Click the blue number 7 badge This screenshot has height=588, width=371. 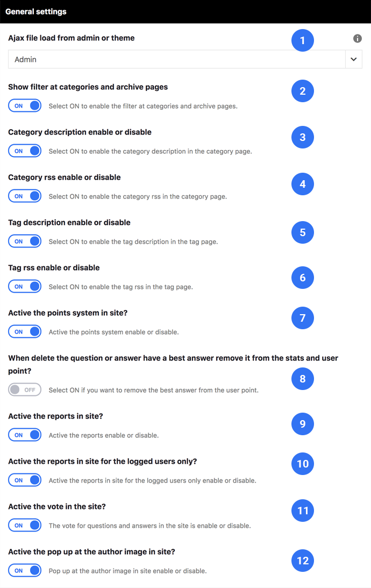tap(302, 318)
